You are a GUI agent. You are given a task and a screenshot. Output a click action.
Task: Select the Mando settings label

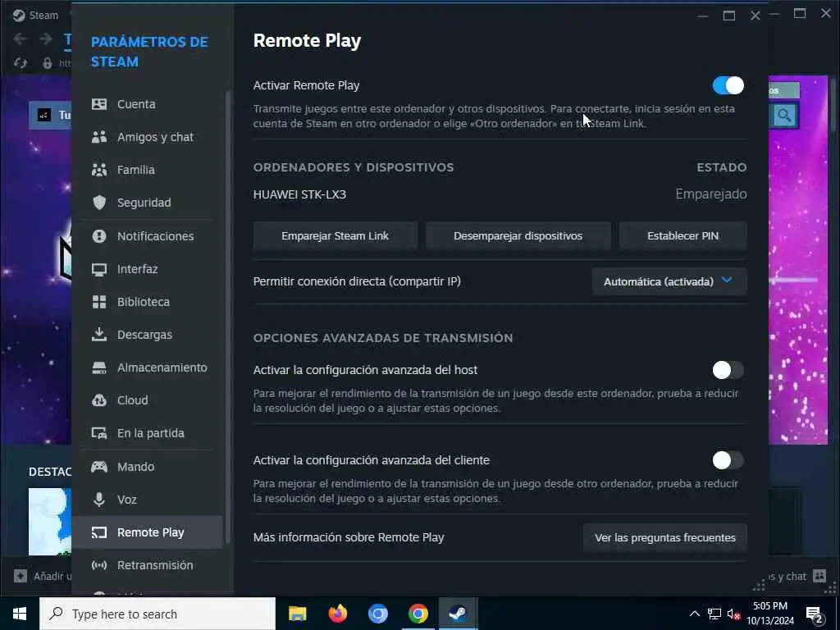coord(135,467)
